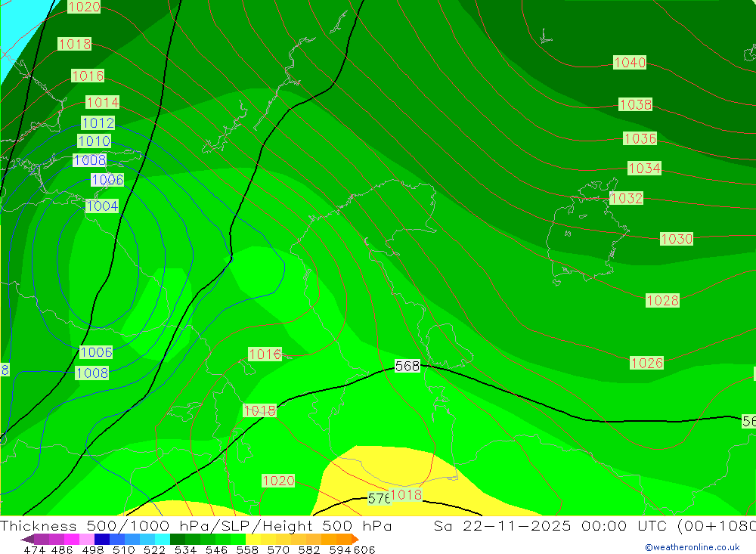Click the 534 legend value
This screenshot has height=554, width=756.
click(x=185, y=549)
